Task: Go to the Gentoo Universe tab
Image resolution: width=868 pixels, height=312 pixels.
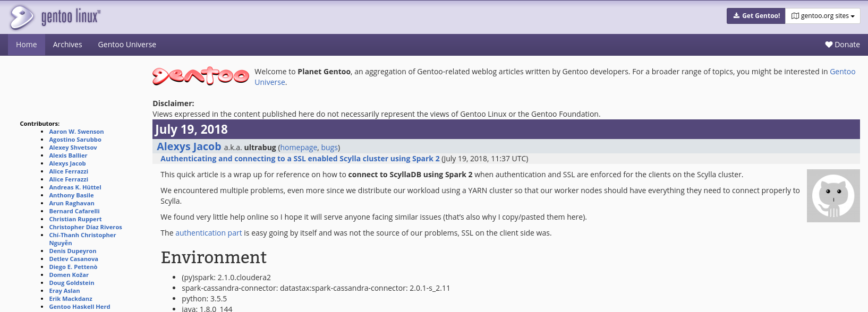Action: click(127, 45)
